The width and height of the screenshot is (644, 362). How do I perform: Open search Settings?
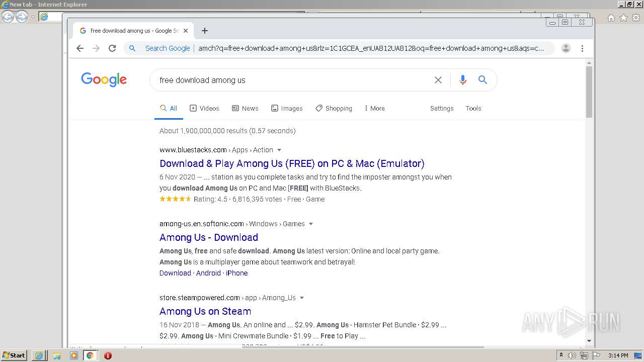click(x=442, y=108)
